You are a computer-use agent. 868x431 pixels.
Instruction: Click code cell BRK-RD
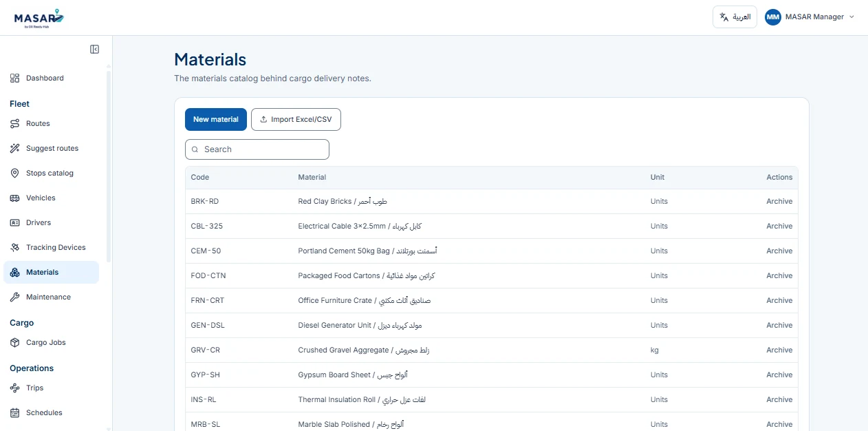click(x=205, y=202)
